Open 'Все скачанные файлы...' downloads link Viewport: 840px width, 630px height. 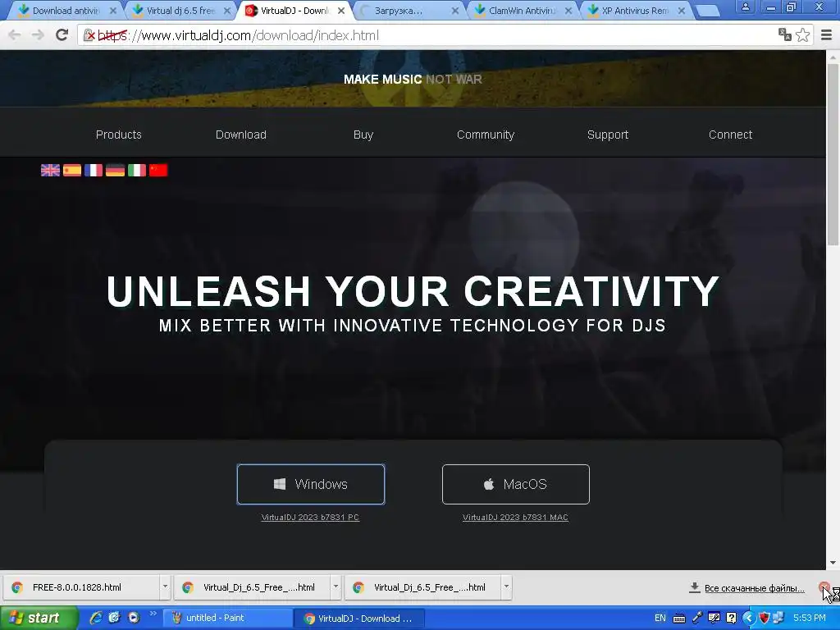point(755,588)
